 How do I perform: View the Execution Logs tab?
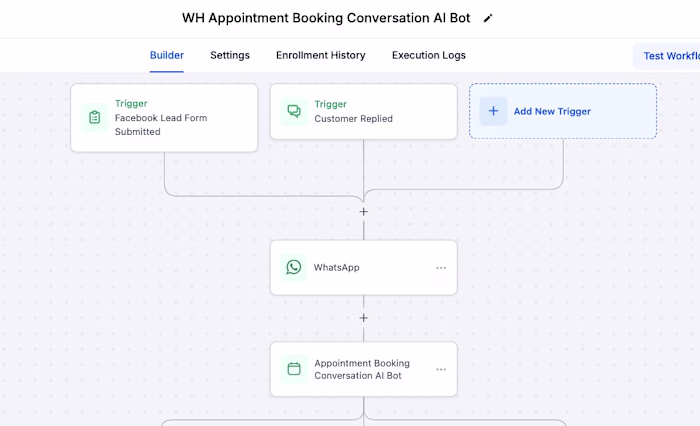click(429, 55)
